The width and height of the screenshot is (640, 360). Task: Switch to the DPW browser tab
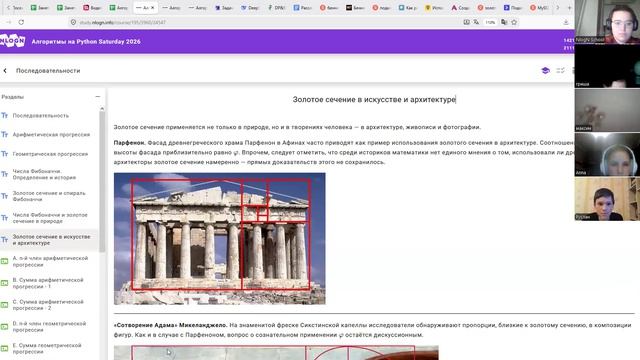[x=277, y=7]
